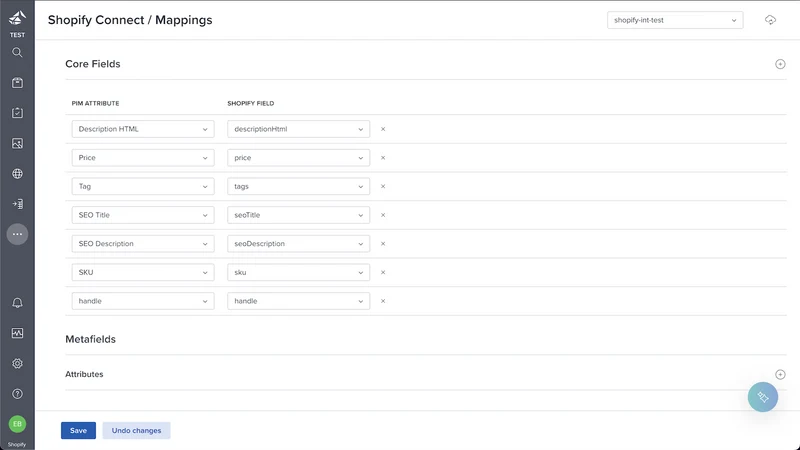The width and height of the screenshot is (800, 450).
Task: Open the import arrow icon in sidebar
Action: coord(17,204)
